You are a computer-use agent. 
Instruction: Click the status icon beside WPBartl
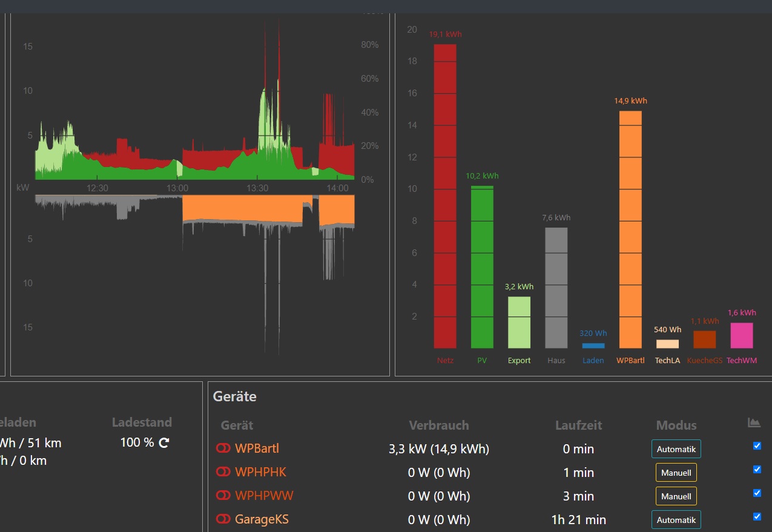coord(223,448)
